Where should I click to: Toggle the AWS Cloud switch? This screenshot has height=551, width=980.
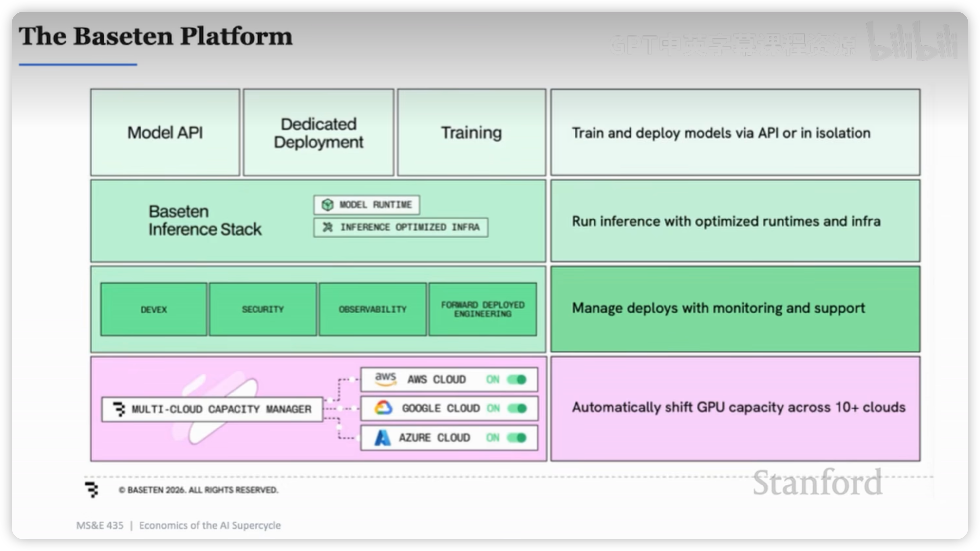pyautogui.click(x=517, y=379)
